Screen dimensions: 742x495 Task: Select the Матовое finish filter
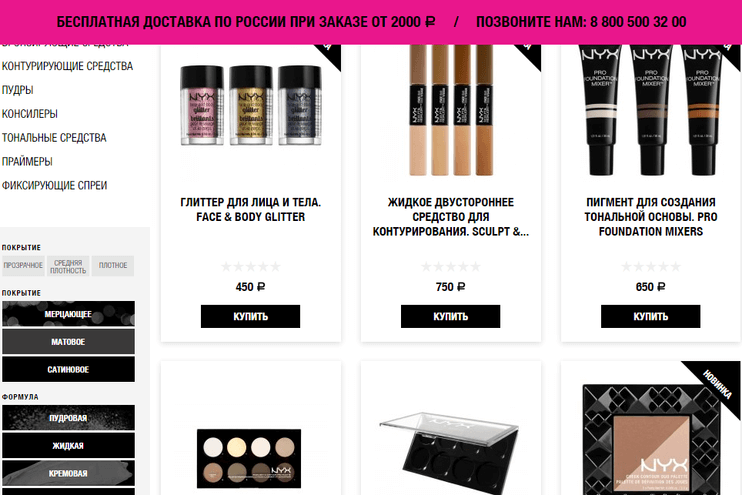click(x=68, y=342)
